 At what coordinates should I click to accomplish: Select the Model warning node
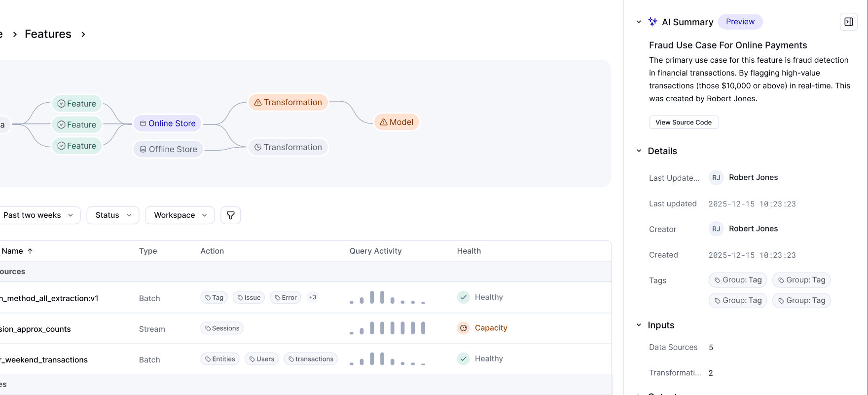pyautogui.click(x=397, y=122)
